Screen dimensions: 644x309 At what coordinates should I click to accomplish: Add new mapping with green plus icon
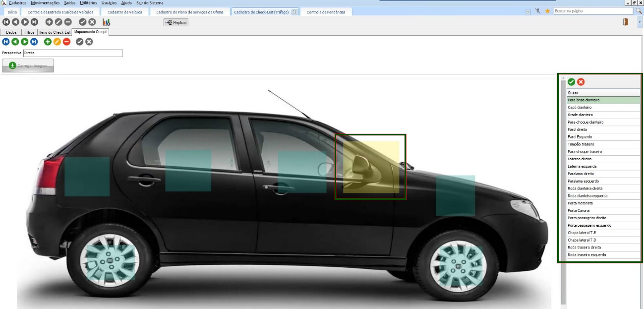[48, 42]
